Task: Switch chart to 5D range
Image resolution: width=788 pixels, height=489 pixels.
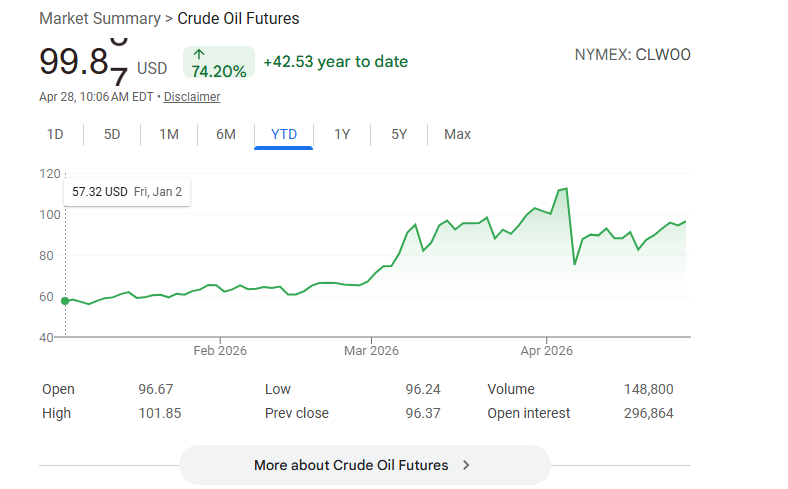Action: click(112, 134)
